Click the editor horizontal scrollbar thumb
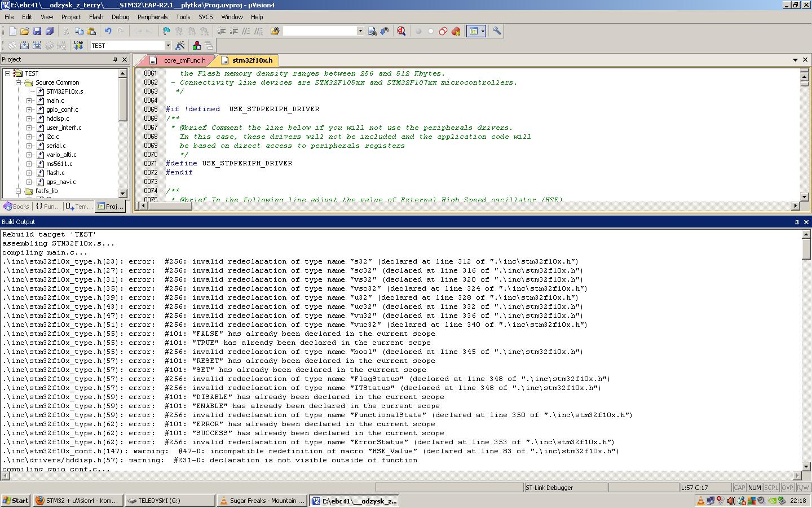 click(170, 205)
